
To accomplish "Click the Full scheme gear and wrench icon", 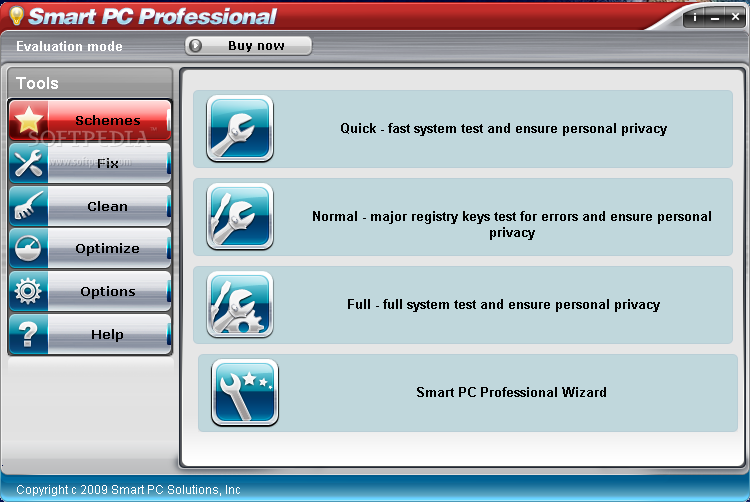I will tap(240, 304).
